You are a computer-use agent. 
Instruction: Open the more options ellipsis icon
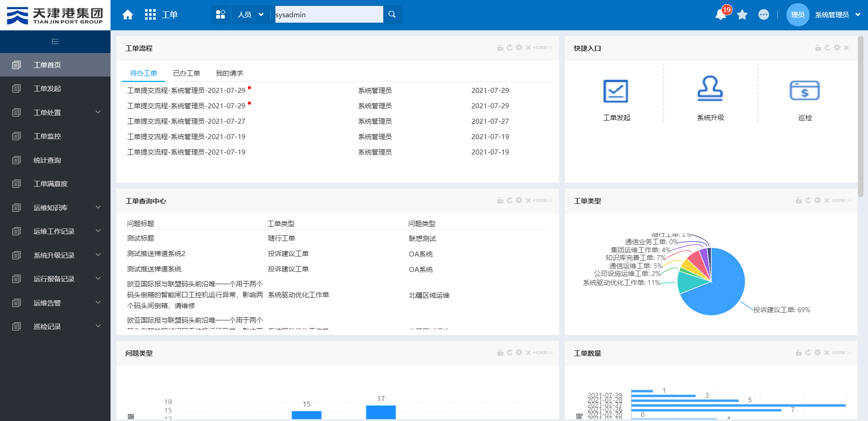(x=764, y=15)
